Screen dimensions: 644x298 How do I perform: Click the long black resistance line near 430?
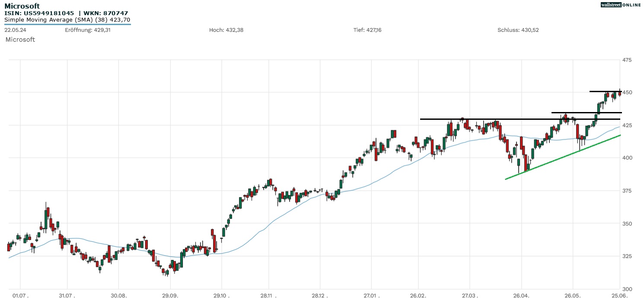(519, 119)
